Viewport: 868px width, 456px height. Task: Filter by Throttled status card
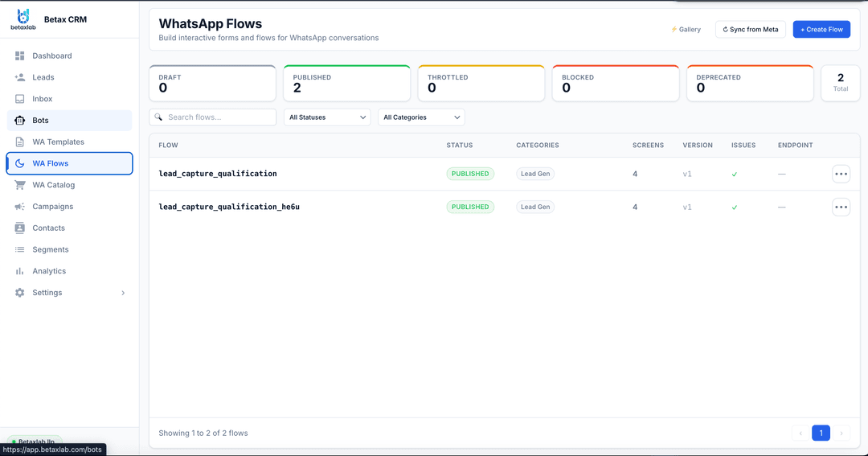pos(481,83)
